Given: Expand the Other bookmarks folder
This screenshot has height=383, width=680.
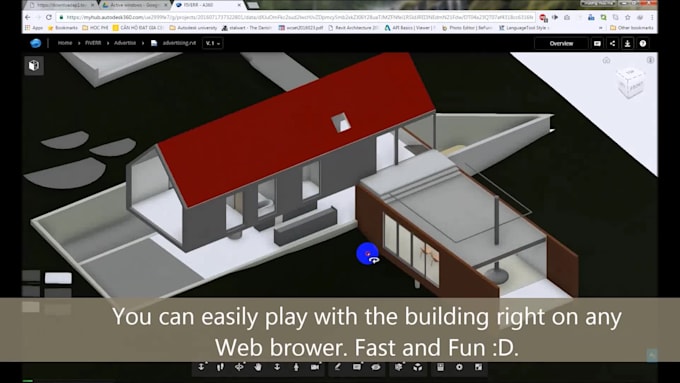Looking at the screenshot, I should pos(631,28).
